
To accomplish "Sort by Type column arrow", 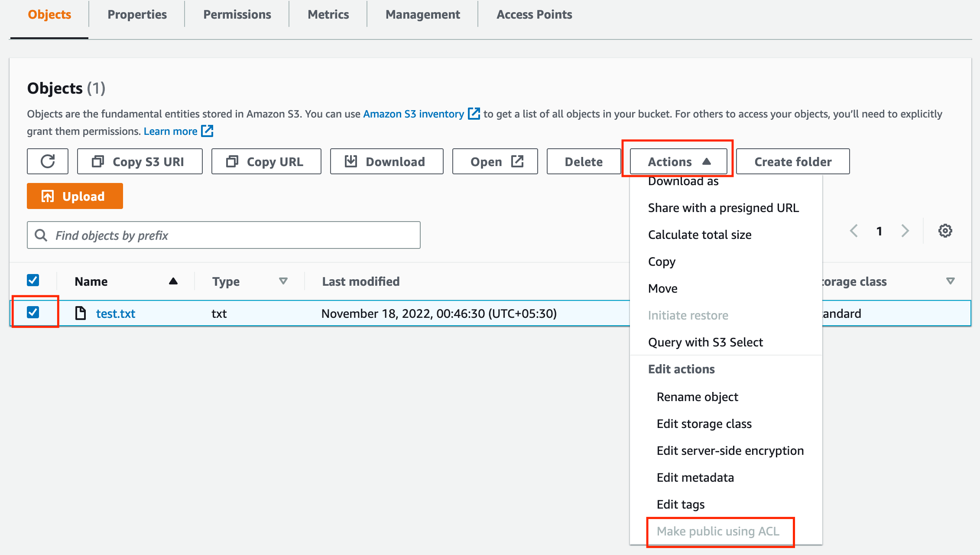I will tap(283, 281).
